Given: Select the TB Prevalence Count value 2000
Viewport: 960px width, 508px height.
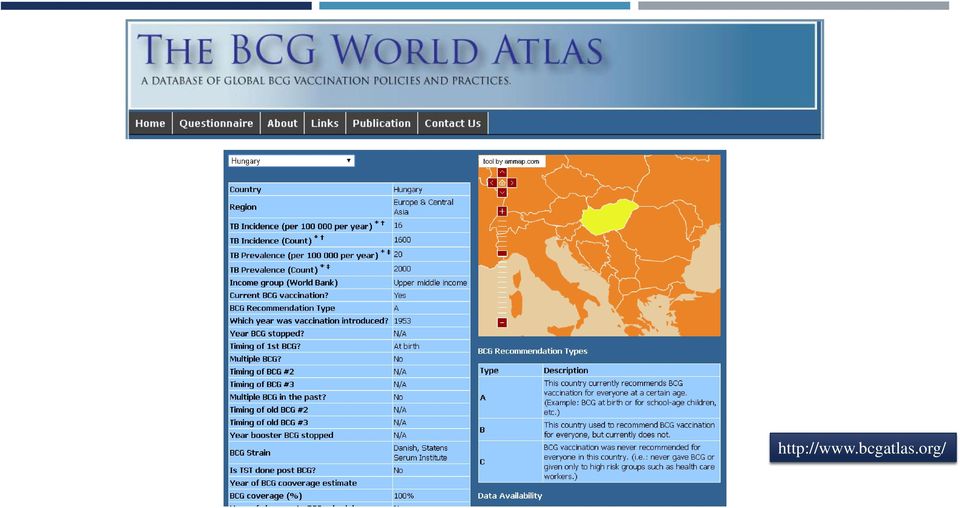Looking at the screenshot, I should coord(431,269).
